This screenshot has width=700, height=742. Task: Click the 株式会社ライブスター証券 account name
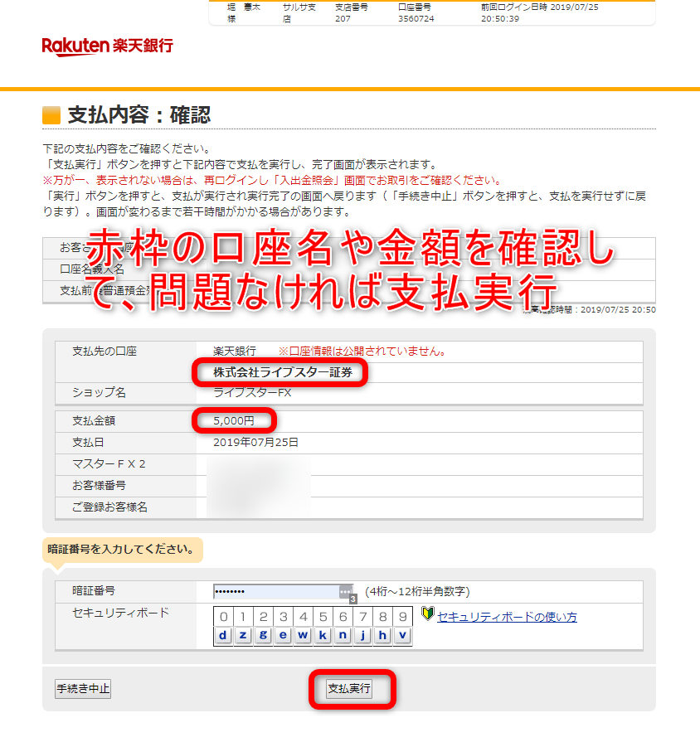283,373
